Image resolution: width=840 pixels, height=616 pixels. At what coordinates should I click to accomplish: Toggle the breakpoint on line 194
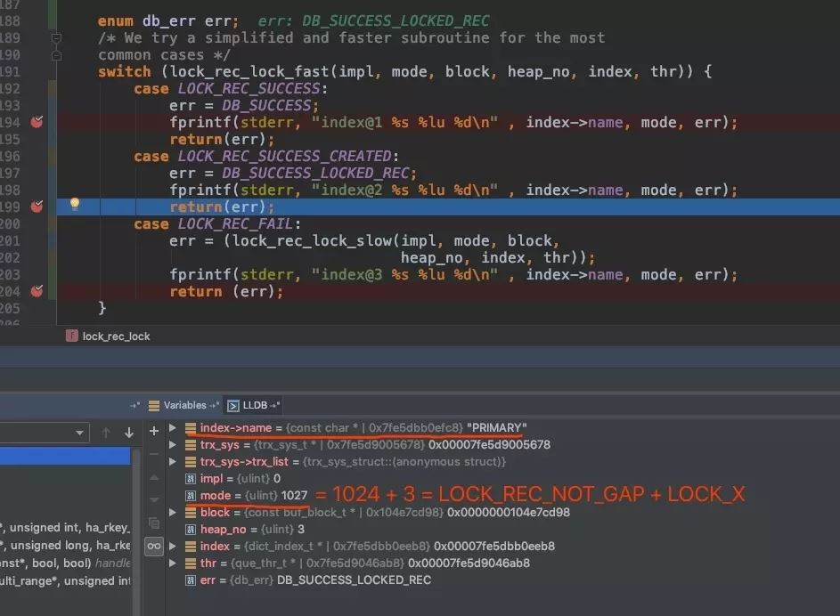pos(37,122)
